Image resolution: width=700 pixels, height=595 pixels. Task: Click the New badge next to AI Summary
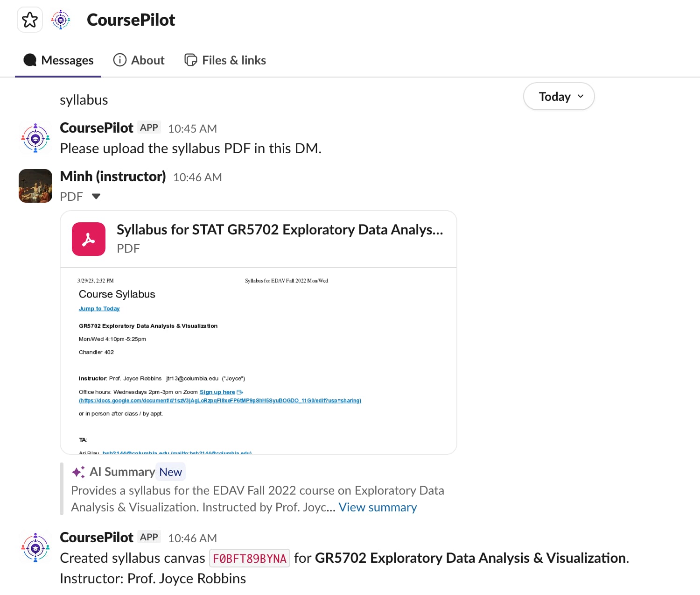pyautogui.click(x=170, y=472)
